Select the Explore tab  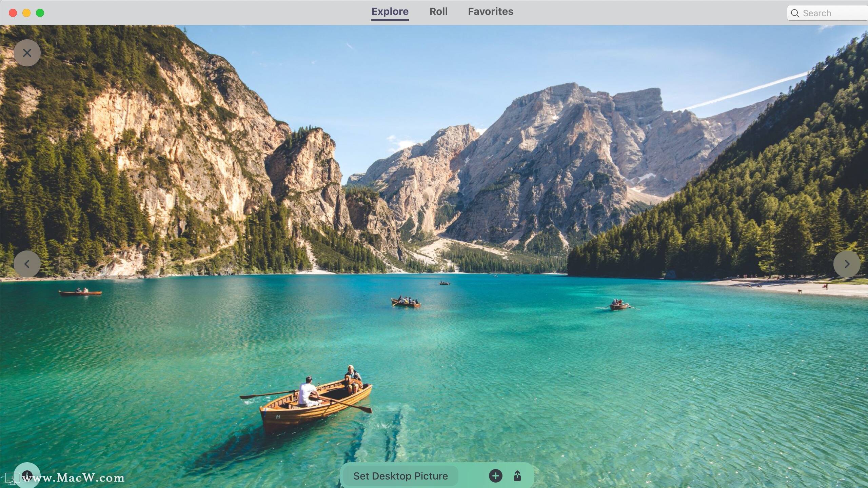(x=390, y=12)
